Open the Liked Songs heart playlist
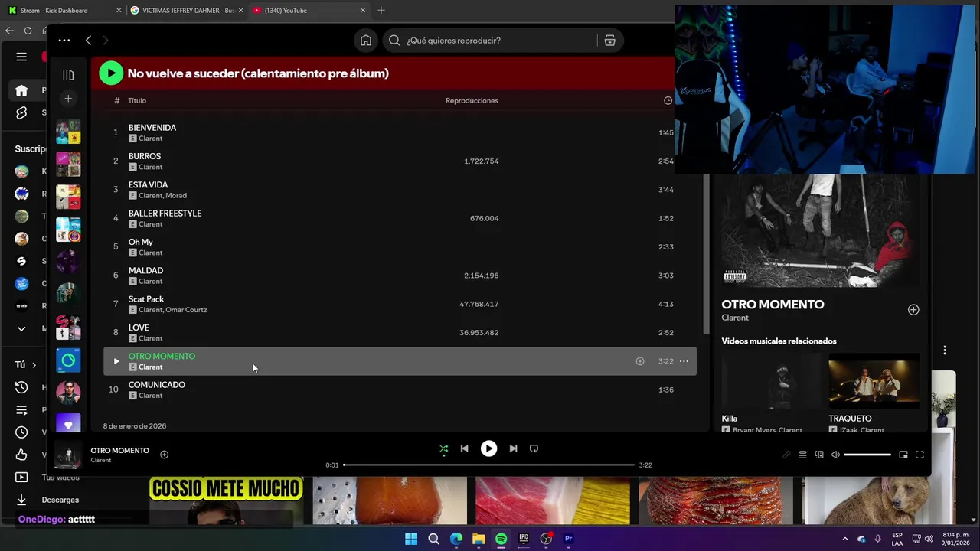The height and width of the screenshot is (551, 980). tap(68, 423)
